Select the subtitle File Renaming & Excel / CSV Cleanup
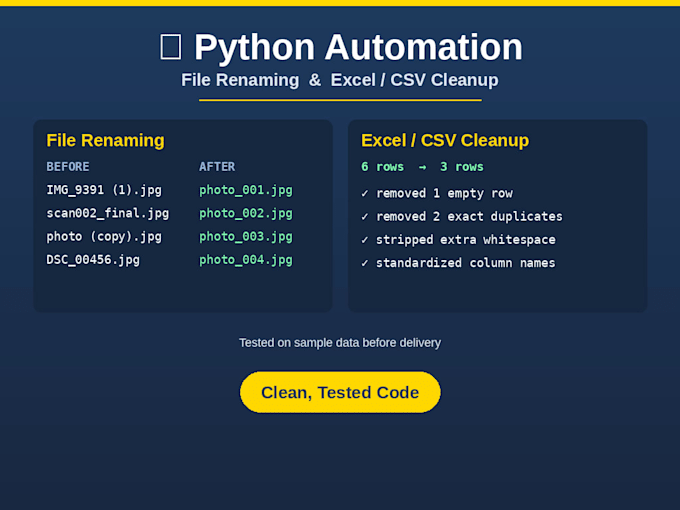The width and height of the screenshot is (680, 510). (340, 80)
